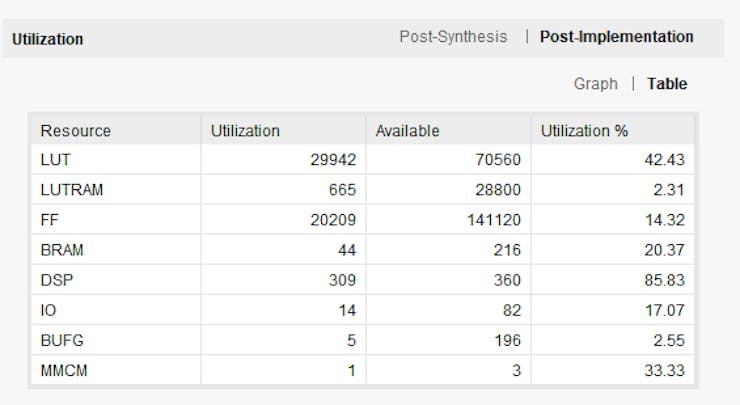Switch to Post-Synthesis view

453,37
